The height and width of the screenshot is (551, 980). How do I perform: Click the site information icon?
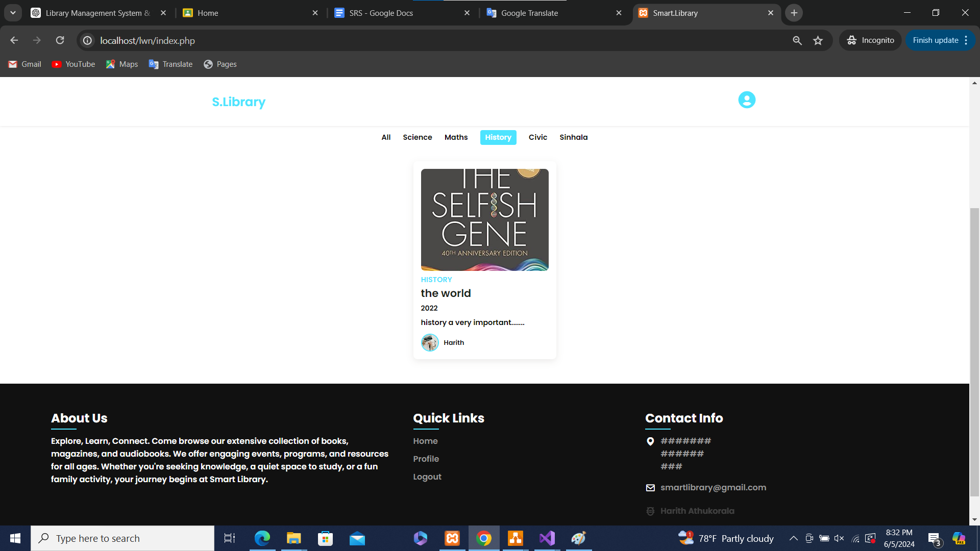(x=88, y=40)
